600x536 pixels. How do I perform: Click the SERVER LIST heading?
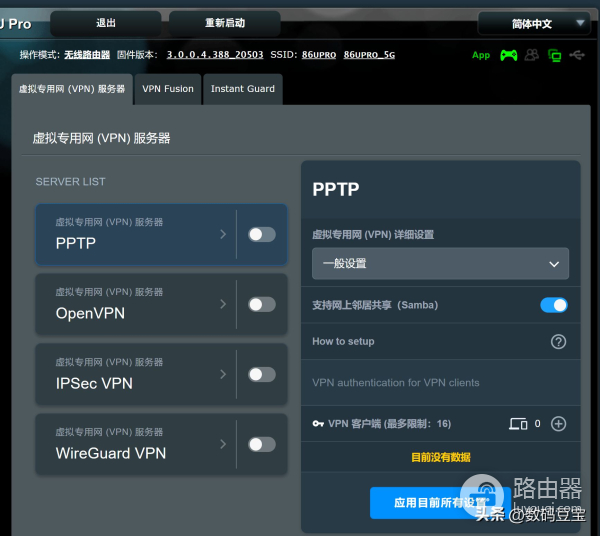tap(70, 182)
